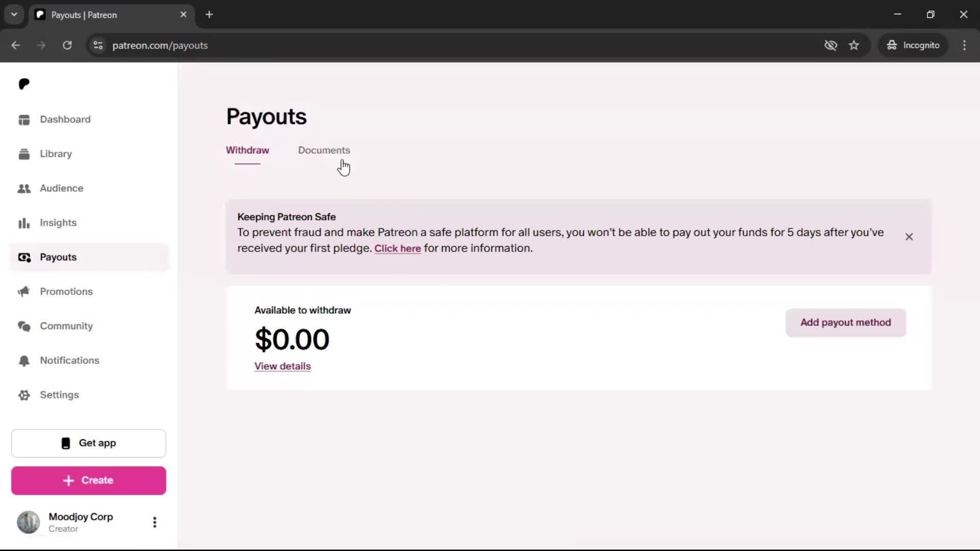Image resolution: width=980 pixels, height=551 pixels.
Task: Click the address bar URL field
Action: pyautogui.click(x=459, y=45)
